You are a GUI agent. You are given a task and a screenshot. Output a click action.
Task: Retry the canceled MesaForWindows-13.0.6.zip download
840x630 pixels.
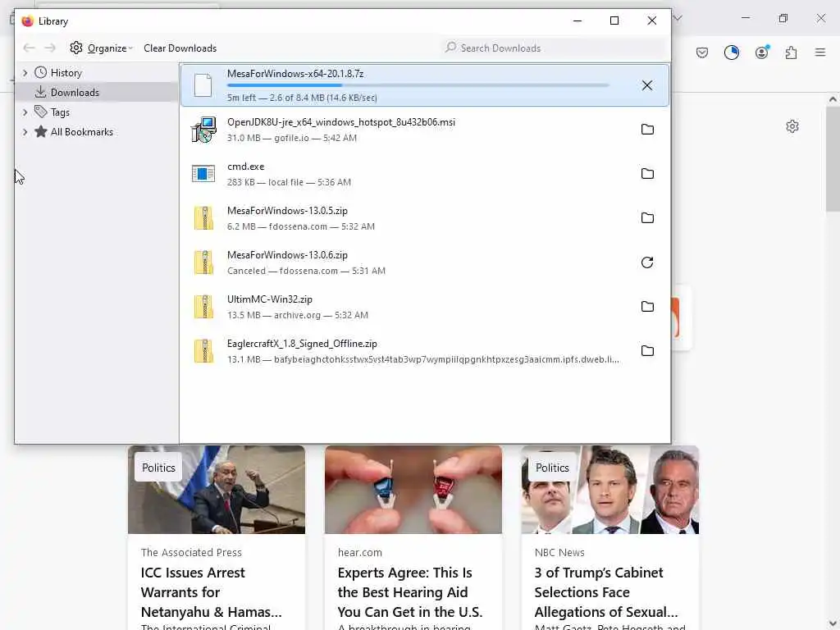(x=647, y=262)
